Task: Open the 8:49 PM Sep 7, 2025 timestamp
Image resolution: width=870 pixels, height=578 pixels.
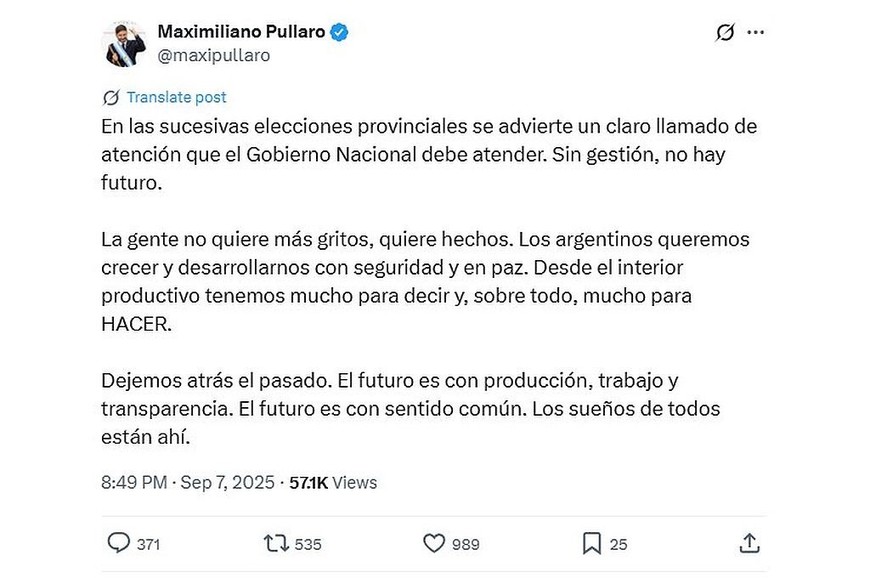Action: [187, 482]
